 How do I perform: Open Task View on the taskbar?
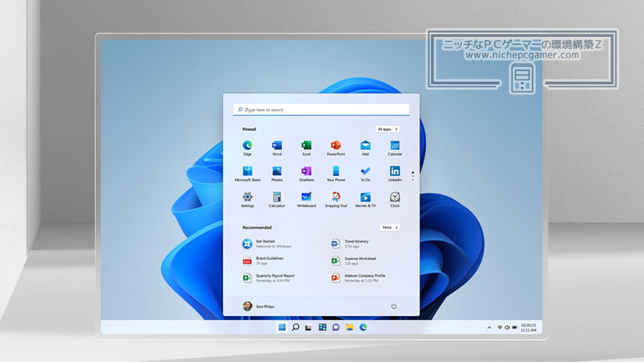coord(309,327)
